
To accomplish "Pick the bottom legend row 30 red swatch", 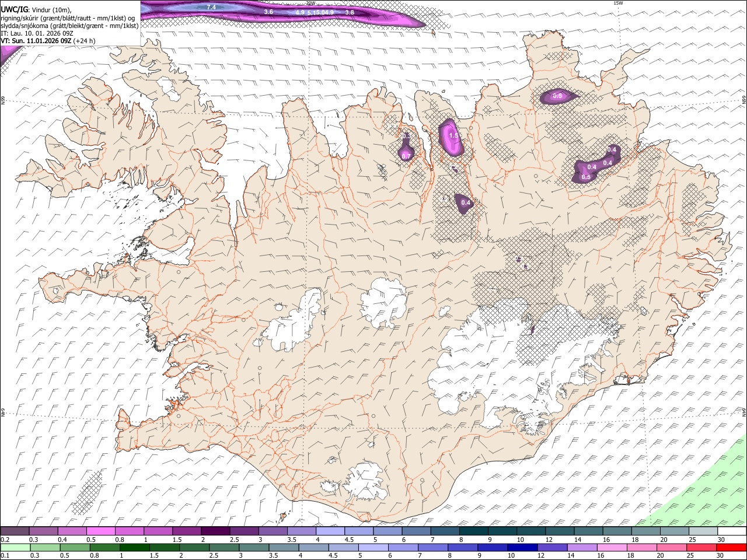I will 732,547.
